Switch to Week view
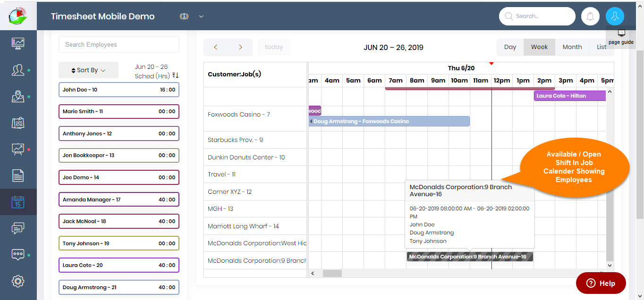The height and width of the screenshot is (300, 644). (539, 47)
